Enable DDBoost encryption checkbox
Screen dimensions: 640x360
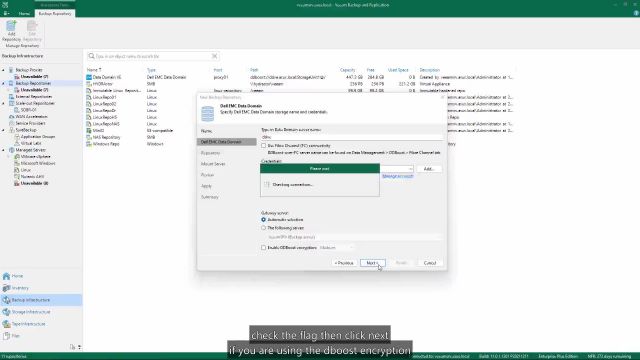tap(264, 248)
